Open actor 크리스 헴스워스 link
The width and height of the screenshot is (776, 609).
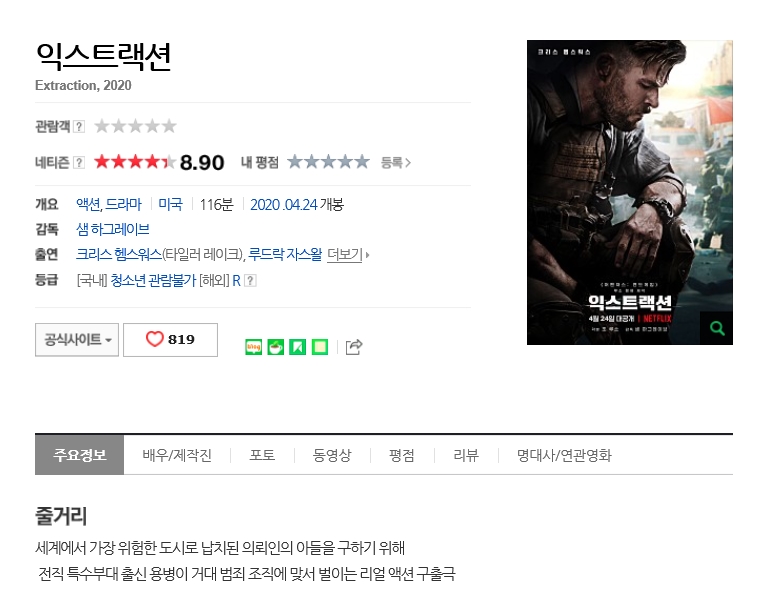pos(119,254)
